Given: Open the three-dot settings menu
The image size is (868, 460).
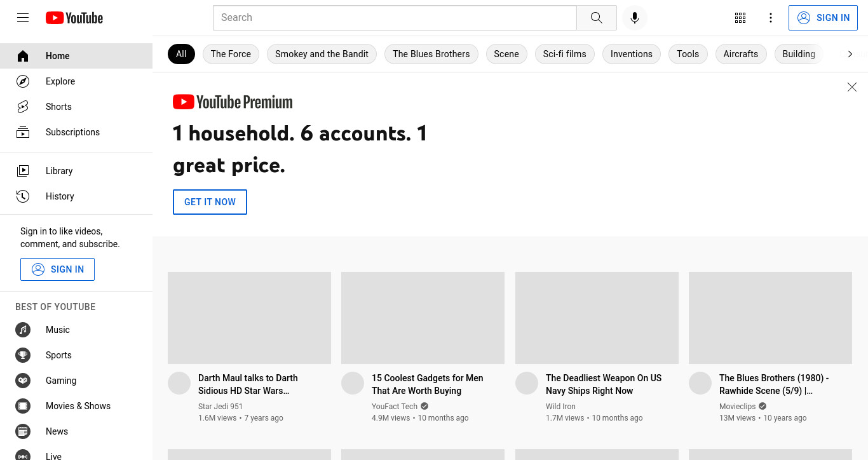Looking at the screenshot, I should 770,18.
